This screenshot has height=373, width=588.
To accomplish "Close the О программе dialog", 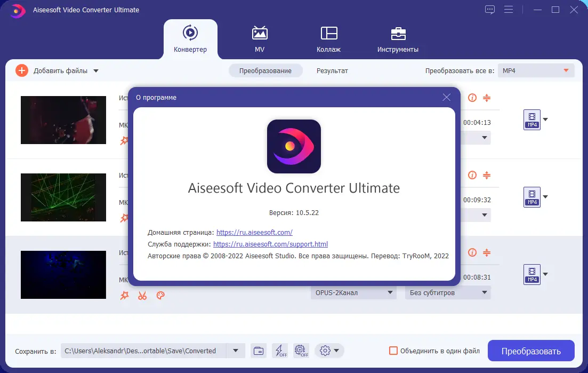I will (x=446, y=97).
